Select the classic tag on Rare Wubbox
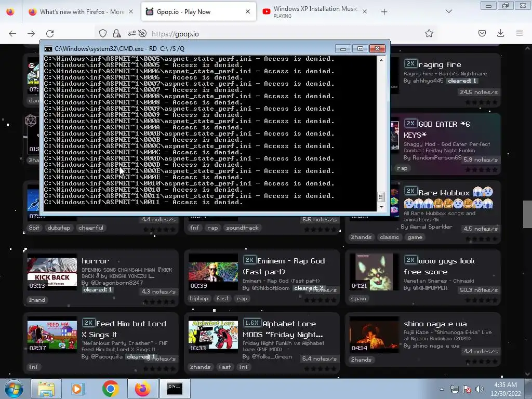 coord(390,237)
